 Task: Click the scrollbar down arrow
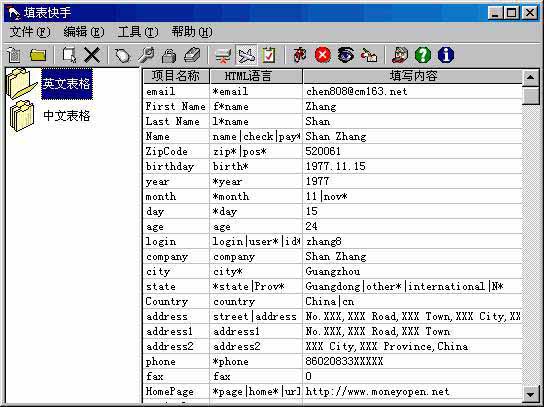tap(530, 394)
